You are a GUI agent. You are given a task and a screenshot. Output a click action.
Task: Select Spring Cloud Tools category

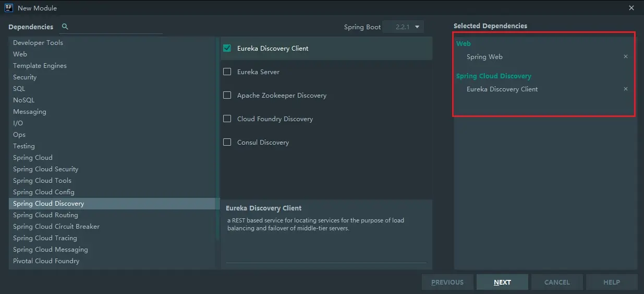tap(112, 181)
